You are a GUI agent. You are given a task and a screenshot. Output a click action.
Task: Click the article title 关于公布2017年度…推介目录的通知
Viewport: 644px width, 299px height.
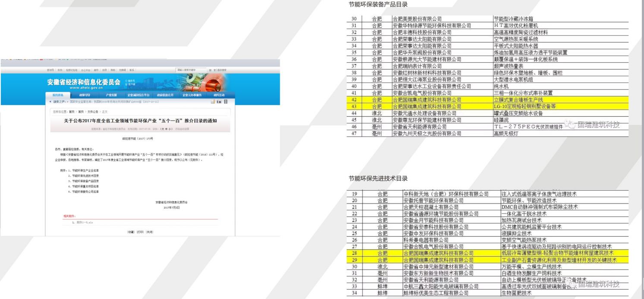coord(140,121)
